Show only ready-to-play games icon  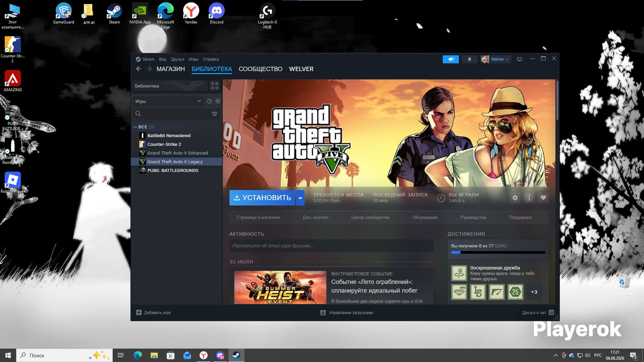pyautogui.click(x=218, y=101)
